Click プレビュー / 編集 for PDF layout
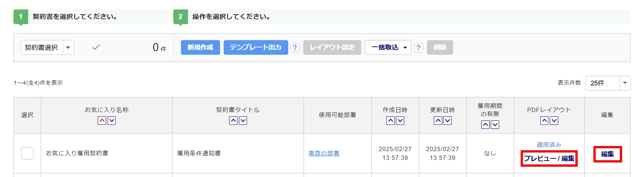This screenshot has height=177, width=644. point(549,158)
